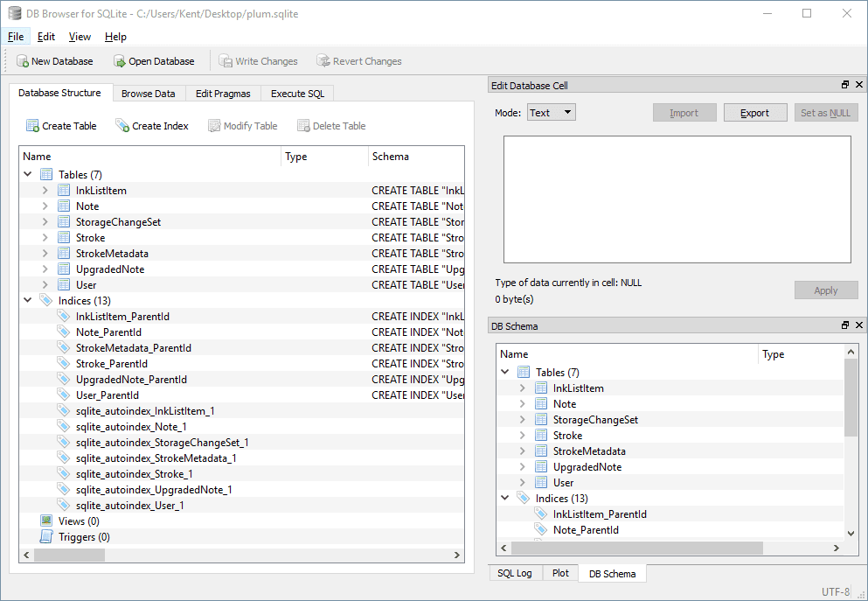Click the Create Table icon
This screenshot has width=868, height=601.
point(32,126)
